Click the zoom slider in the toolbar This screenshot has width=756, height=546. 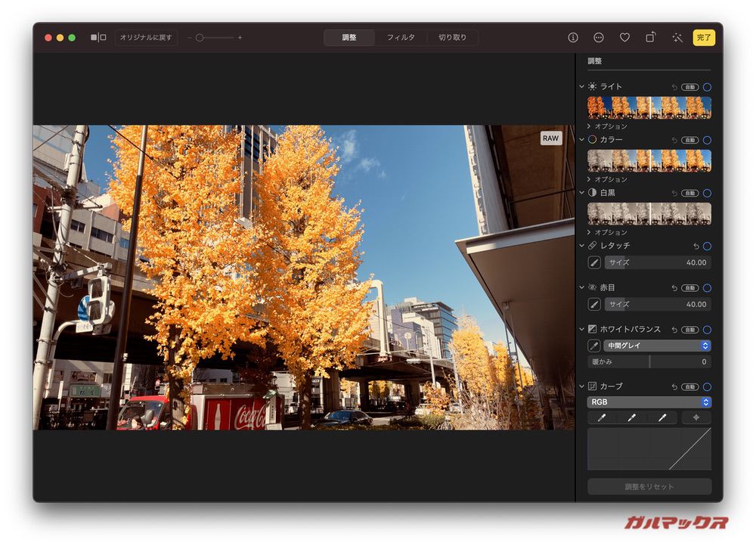pyautogui.click(x=215, y=37)
